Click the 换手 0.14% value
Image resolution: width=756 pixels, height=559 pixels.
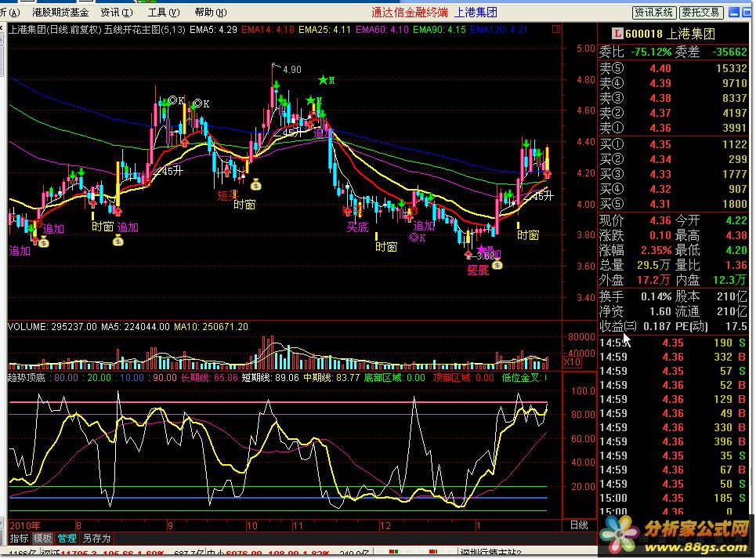click(656, 296)
